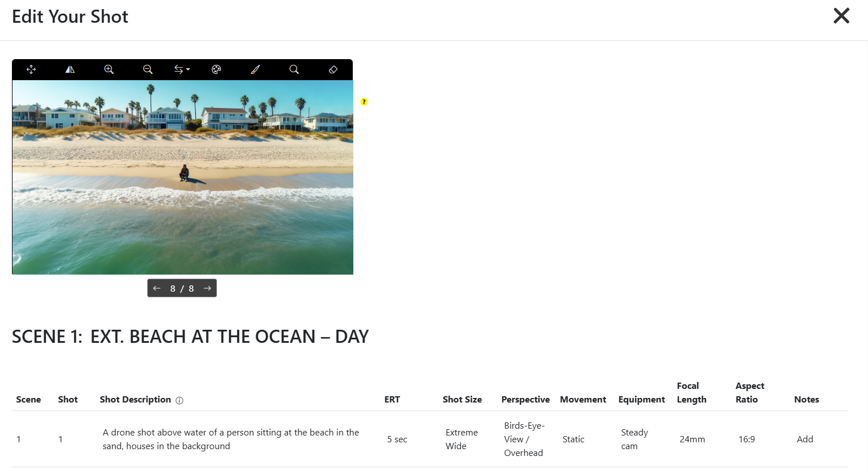Select the move tool with four arrows

(31, 69)
